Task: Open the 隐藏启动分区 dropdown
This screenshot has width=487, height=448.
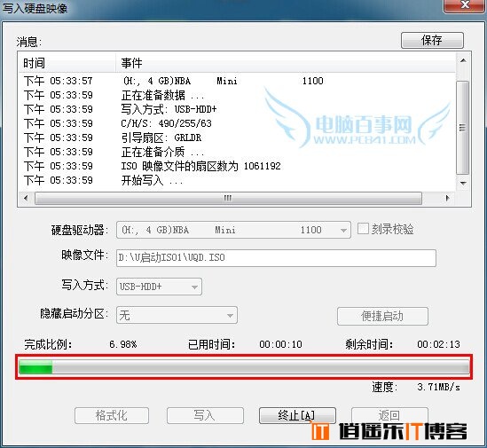Action: [177, 315]
